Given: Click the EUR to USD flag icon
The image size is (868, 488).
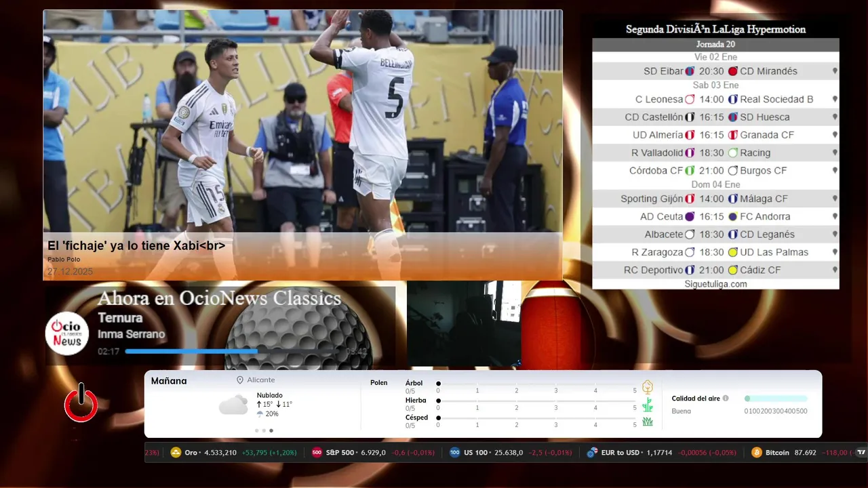Looking at the screenshot, I should 592,453.
